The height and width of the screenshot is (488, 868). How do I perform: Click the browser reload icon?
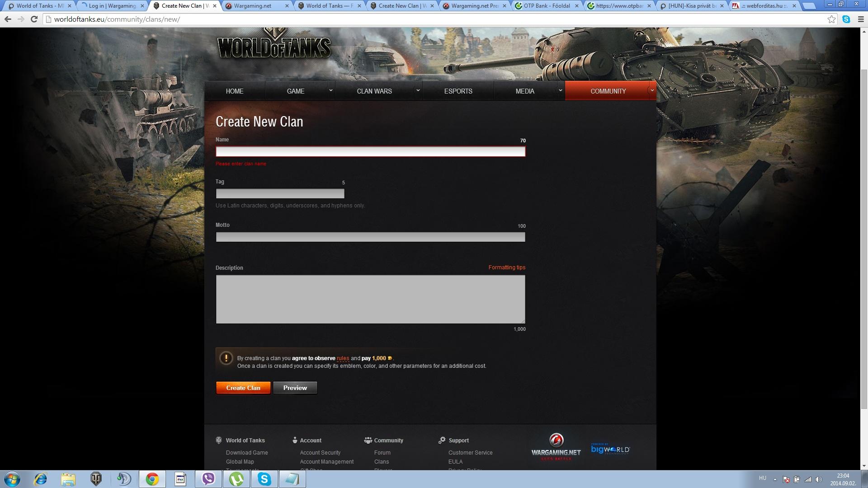pyautogui.click(x=34, y=19)
